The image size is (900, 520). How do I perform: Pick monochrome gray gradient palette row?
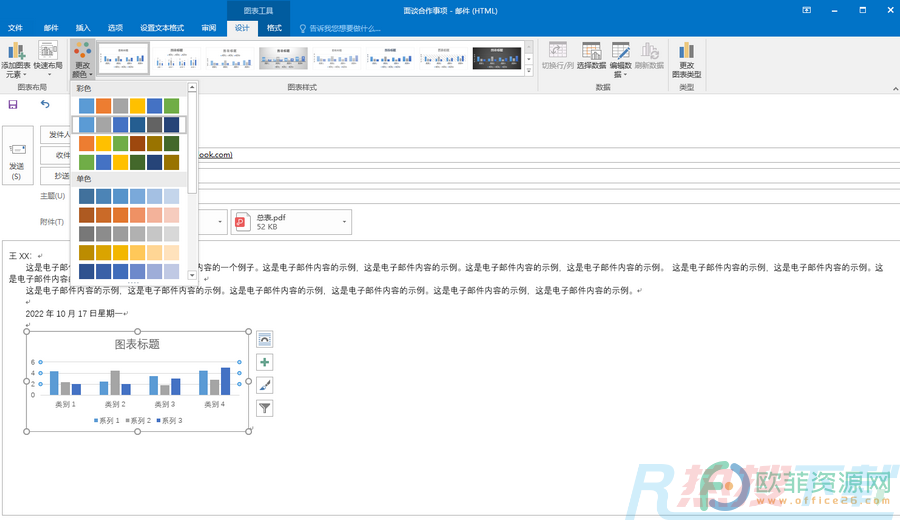[x=129, y=234]
